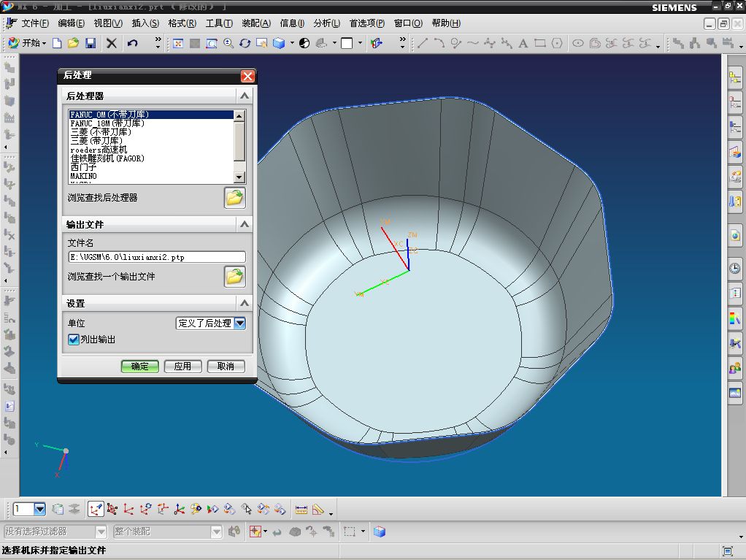Open the 单位 units dropdown
This screenshot has width=746, height=560.
(x=239, y=323)
